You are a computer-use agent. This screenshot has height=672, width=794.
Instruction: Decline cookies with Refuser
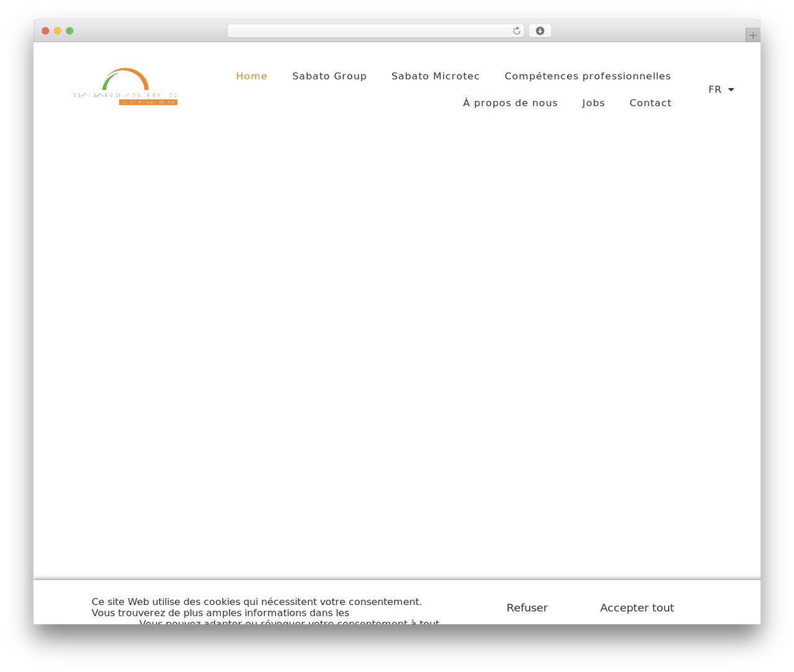click(x=527, y=608)
